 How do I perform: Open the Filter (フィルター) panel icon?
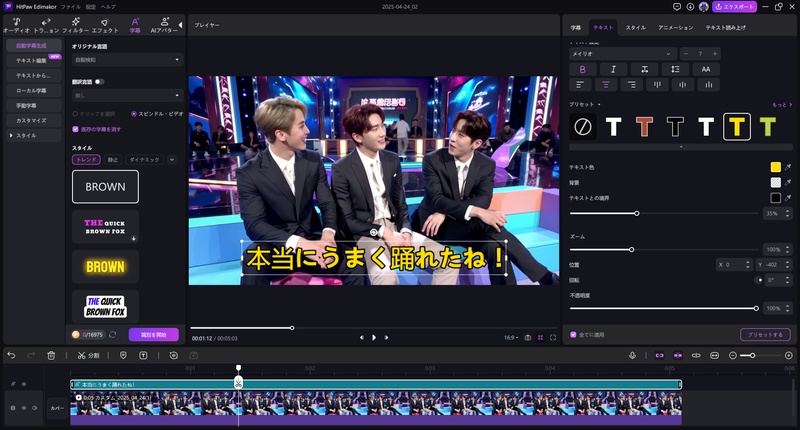75,23
